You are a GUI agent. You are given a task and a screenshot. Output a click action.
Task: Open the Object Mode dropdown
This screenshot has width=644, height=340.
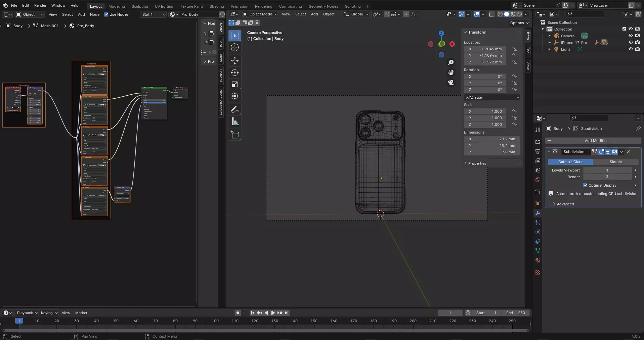click(x=260, y=14)
